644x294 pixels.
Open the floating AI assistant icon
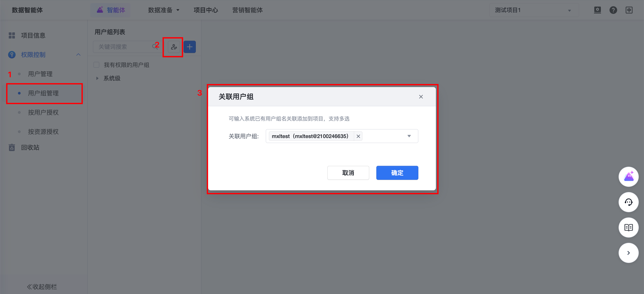coord(628,177)
